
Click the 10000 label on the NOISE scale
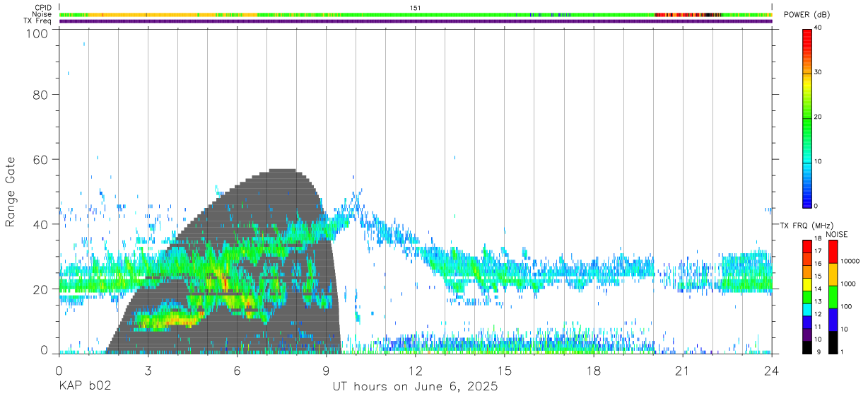(x=849, y=262)
